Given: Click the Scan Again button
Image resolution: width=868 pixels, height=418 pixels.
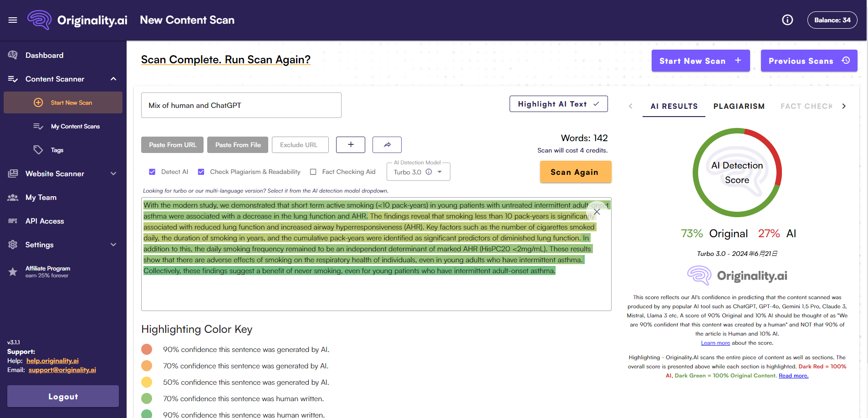Looking at the screenshot, I should coord(575,172).
